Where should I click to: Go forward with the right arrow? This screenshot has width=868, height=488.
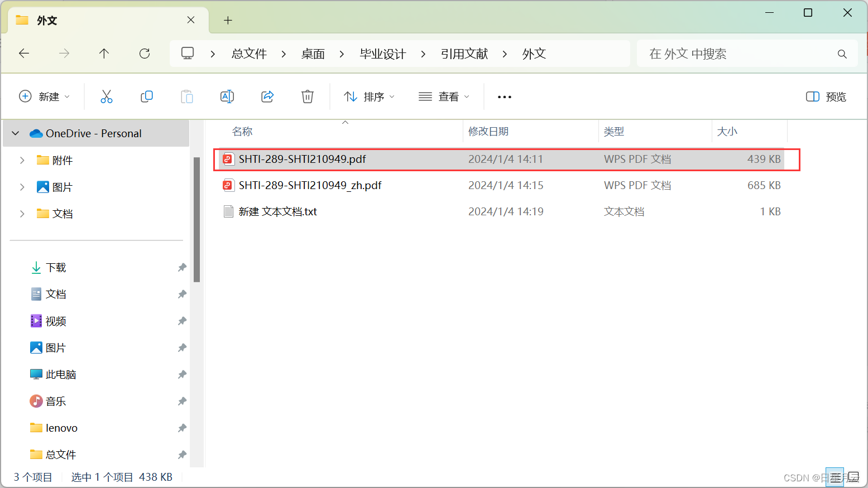(64, 54)
